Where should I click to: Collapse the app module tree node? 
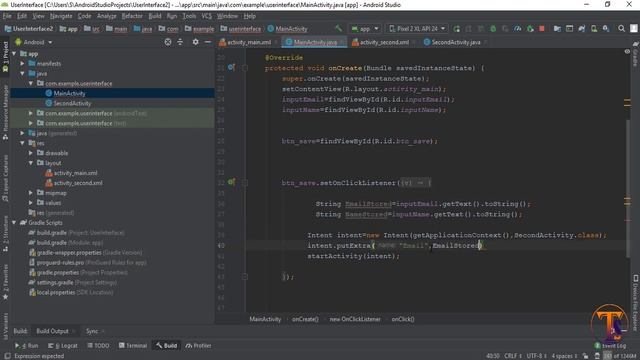point(15,53)
